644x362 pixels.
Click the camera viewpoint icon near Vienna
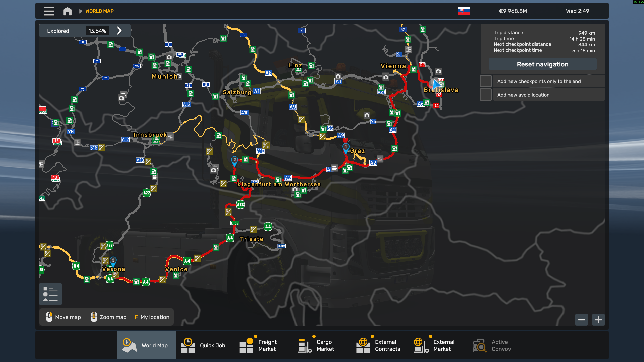[x=386, y=77]
